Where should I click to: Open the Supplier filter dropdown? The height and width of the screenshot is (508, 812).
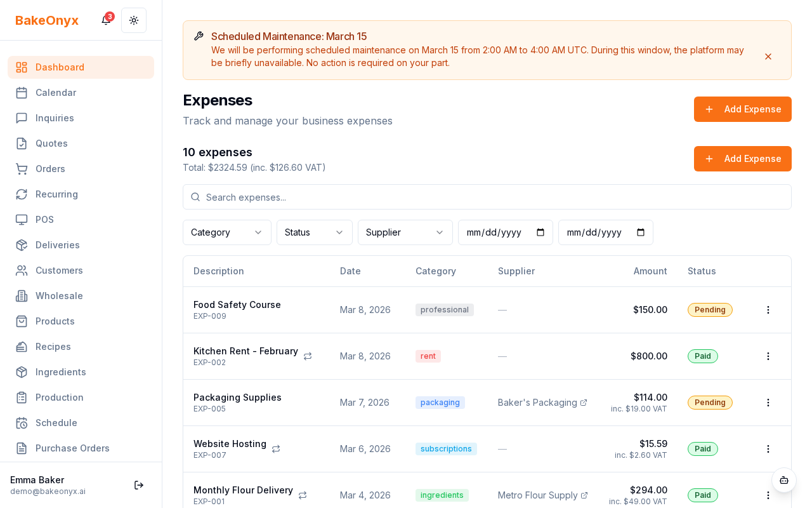[405, 232]
